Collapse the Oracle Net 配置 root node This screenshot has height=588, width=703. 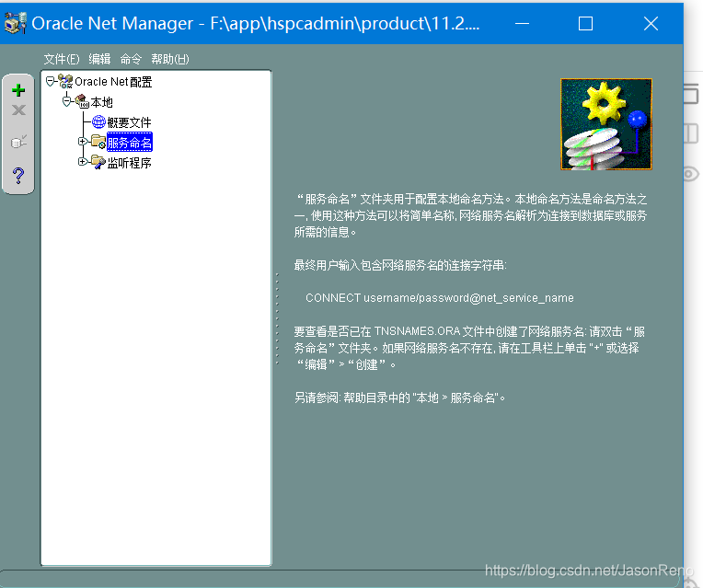tap(51, 81)
